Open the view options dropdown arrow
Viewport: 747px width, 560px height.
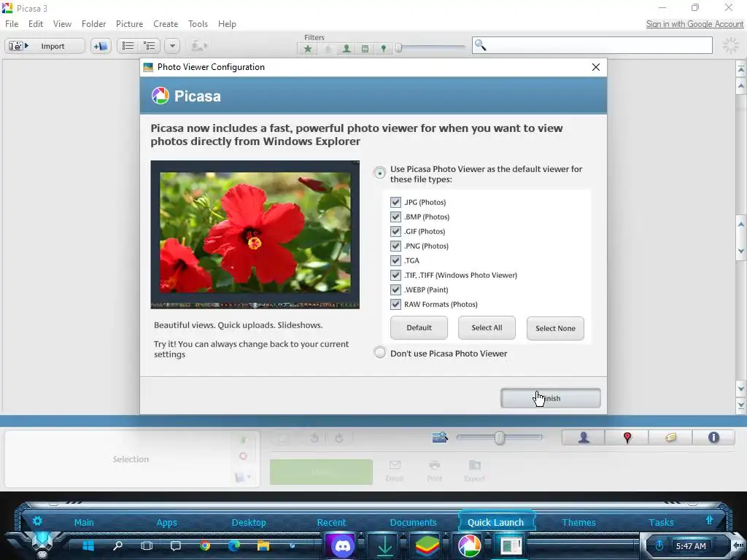tap(172, 46)
